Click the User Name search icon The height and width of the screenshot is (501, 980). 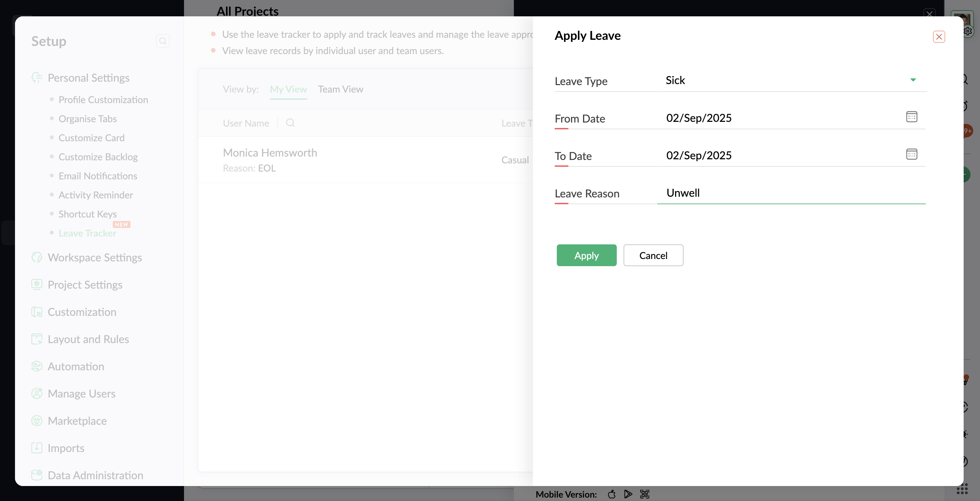point(290,123)
